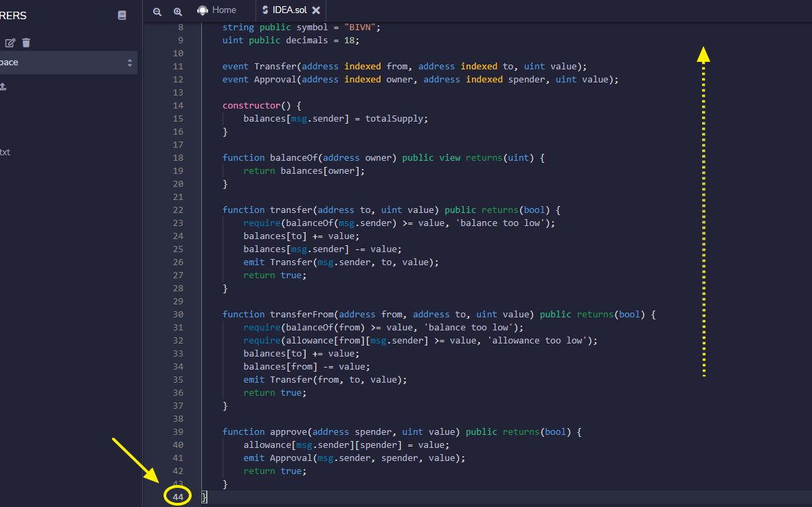
Task: Click the zoom out magnifier icon
Action: (x=157, y=12)
